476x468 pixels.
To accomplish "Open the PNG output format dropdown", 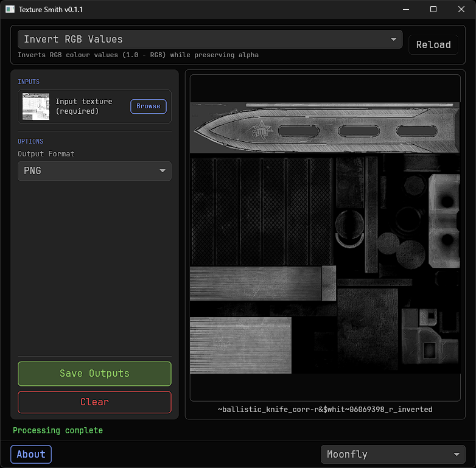I will click(x=94, y=171).
